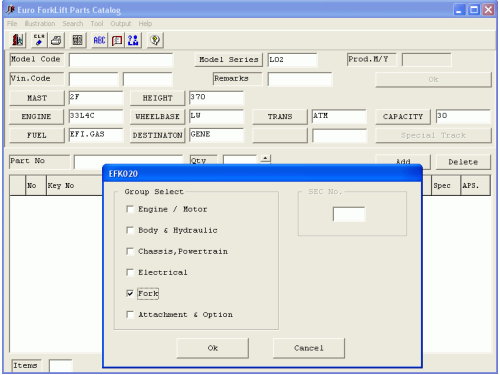The image size is (500, 375).
Task: Click the blue question people icon
Action: click(133, 40)
